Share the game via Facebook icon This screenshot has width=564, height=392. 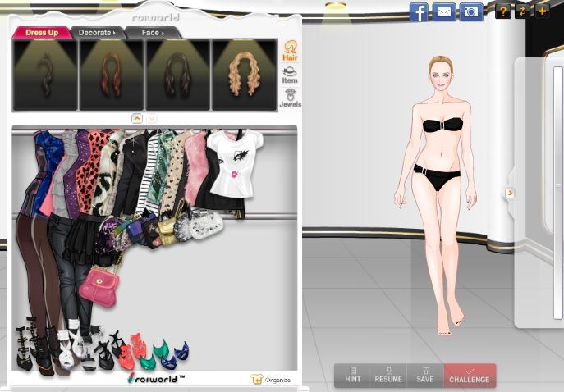point(419,11)
